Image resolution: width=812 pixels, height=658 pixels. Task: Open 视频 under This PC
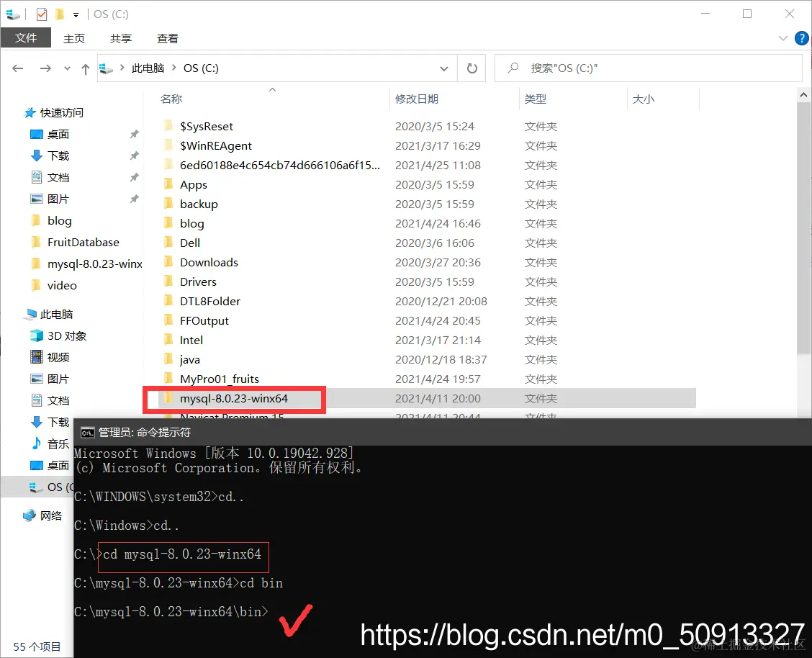pos(58,357)
